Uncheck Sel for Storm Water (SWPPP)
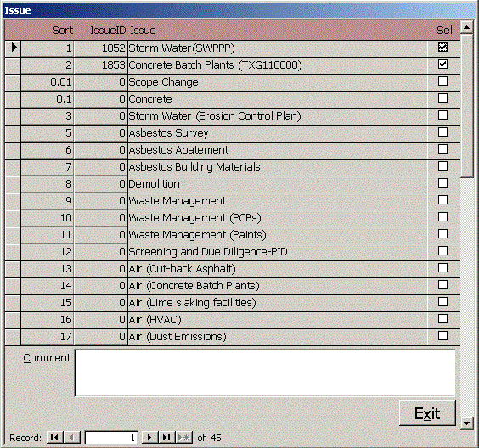This screenshot has height=448, width=479. [442, 47]
